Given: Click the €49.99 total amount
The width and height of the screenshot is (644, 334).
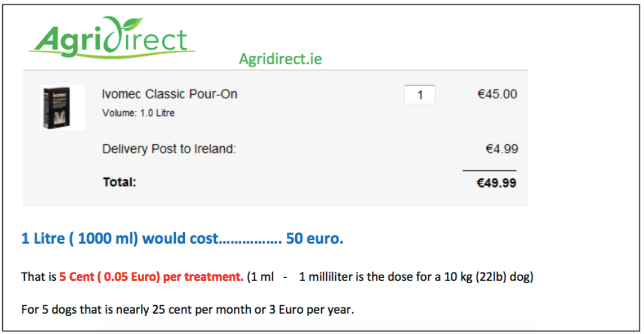Looking at the screenshot, I should pos(496,183).
